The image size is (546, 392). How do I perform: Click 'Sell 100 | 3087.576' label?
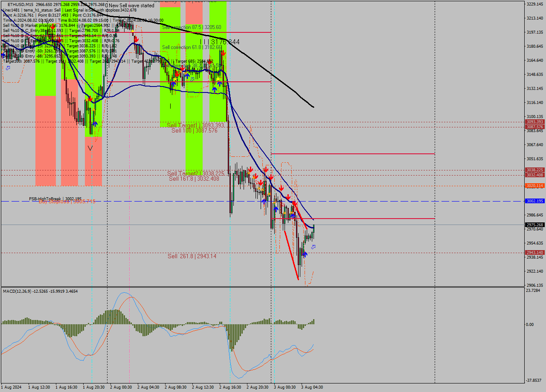(195, 130)
